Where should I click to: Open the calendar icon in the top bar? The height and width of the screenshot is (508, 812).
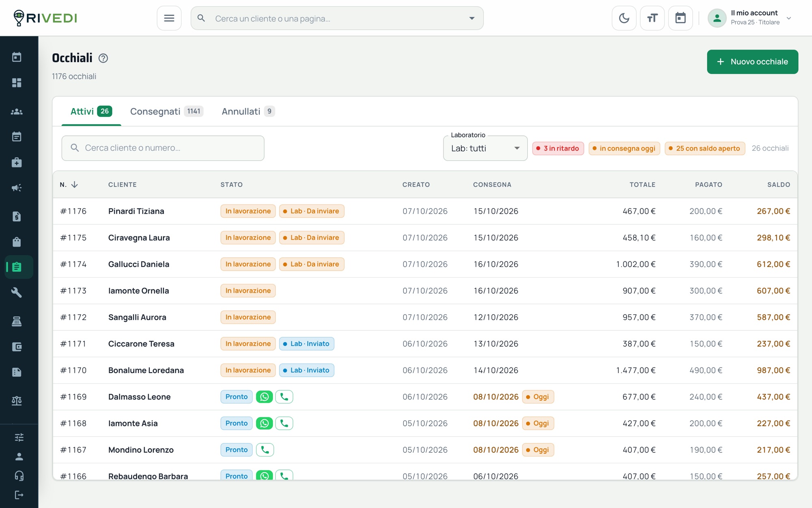click(x=680, y=18)
